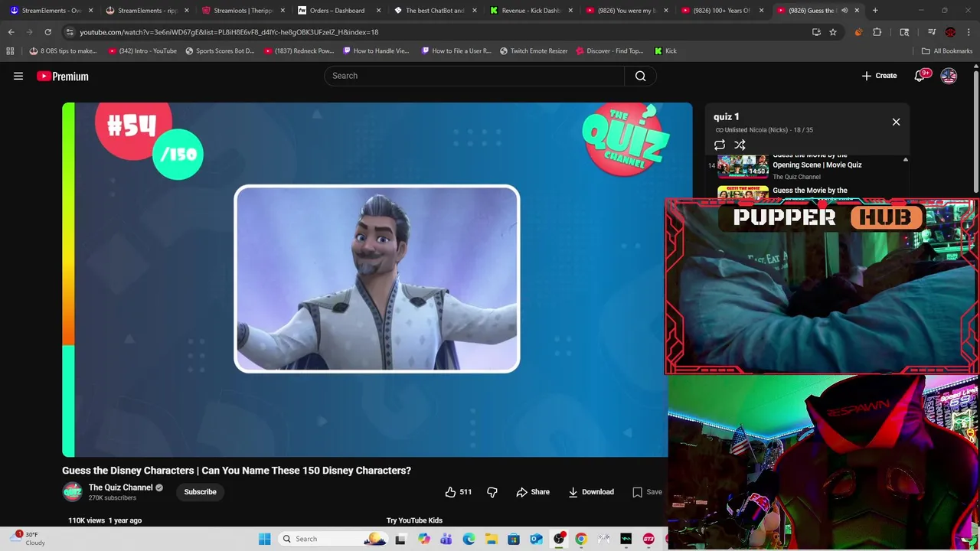The height and width of the screenshot is (551, 980).
Task: Share the Disney Characters video
Action: coord(533,492)
